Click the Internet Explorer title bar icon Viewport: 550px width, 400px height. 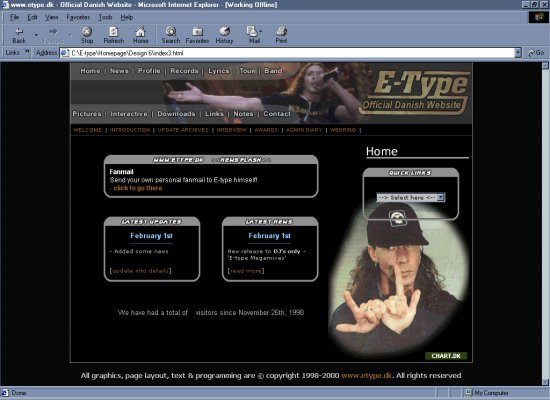pos(5,5)
